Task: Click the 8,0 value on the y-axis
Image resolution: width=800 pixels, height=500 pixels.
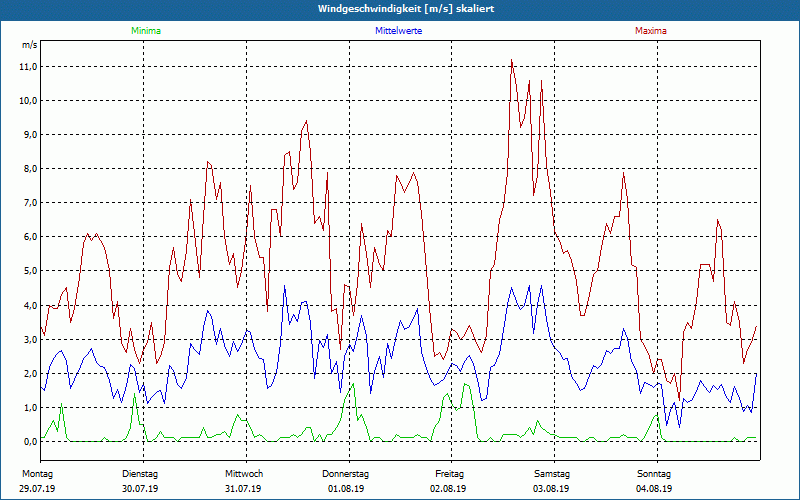Action: coord(30,169)
